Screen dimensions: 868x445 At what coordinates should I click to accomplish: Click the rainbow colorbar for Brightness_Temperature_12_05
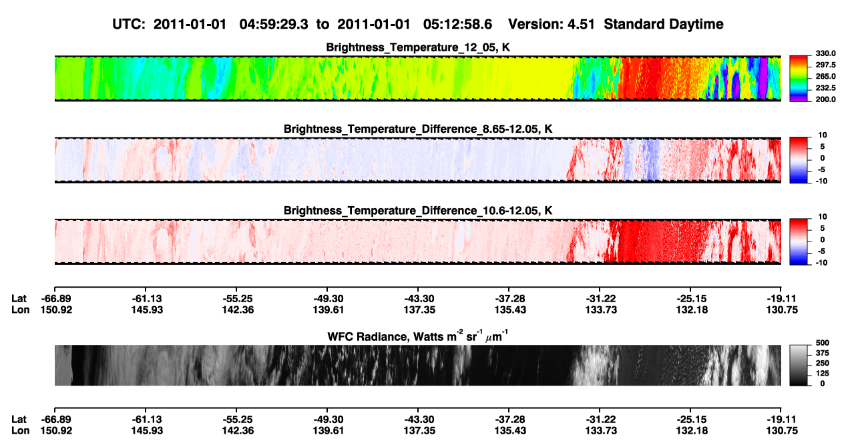[799, 79]
